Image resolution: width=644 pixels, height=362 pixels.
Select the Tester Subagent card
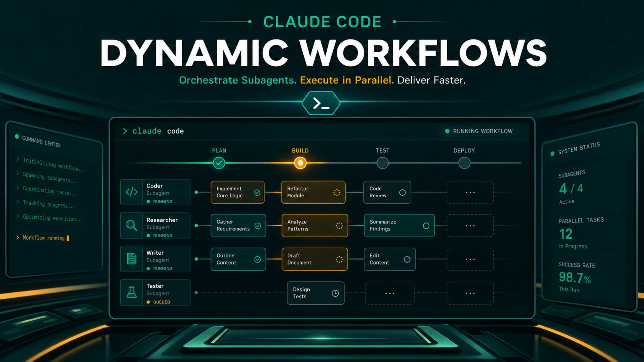click(x=155, y=293)
